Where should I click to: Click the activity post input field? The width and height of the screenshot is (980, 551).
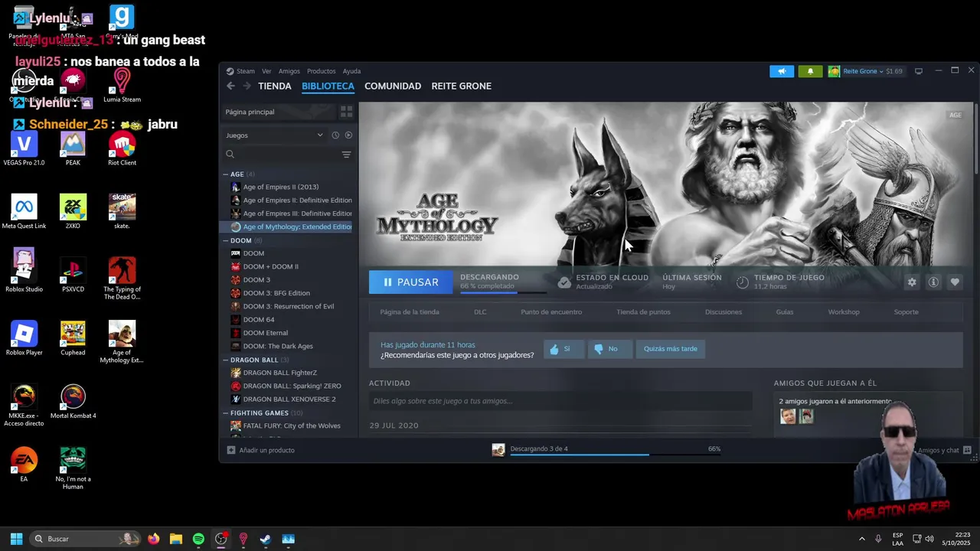(x=560, y=401)
